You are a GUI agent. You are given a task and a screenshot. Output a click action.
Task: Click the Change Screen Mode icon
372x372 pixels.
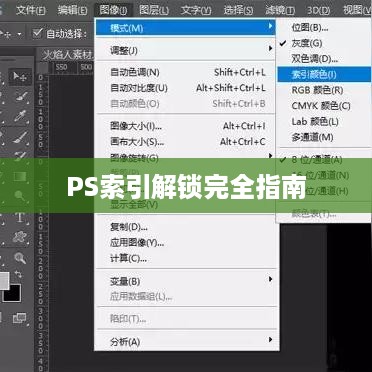pyautogui.click(x=20, y=318)
